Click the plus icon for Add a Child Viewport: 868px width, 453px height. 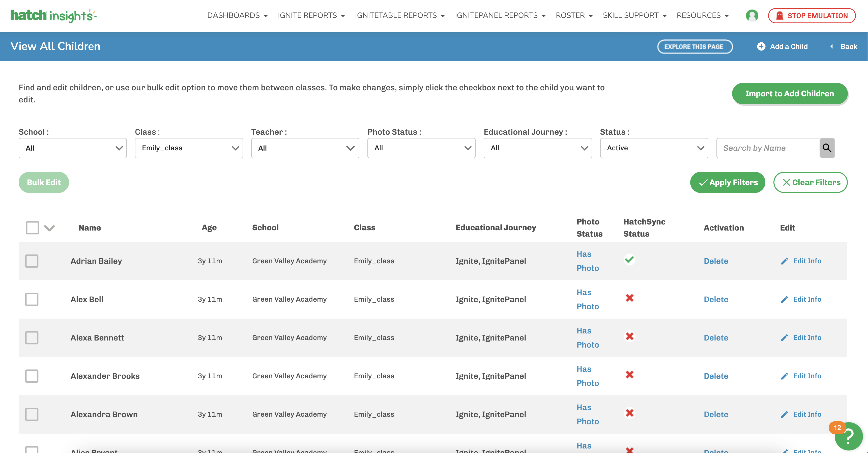pos(761,46)
